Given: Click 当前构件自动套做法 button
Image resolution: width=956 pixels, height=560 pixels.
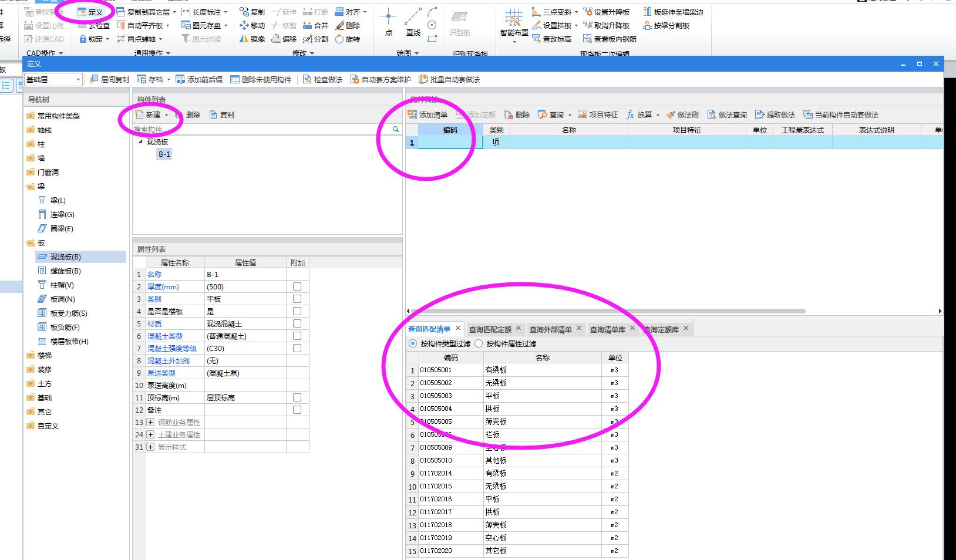Looking at the screenshot, I should (841, 114).
